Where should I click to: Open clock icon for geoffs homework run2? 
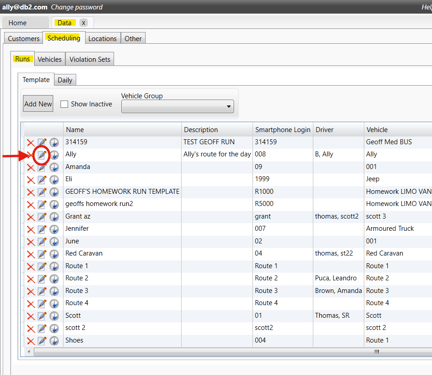pos(54,205)
